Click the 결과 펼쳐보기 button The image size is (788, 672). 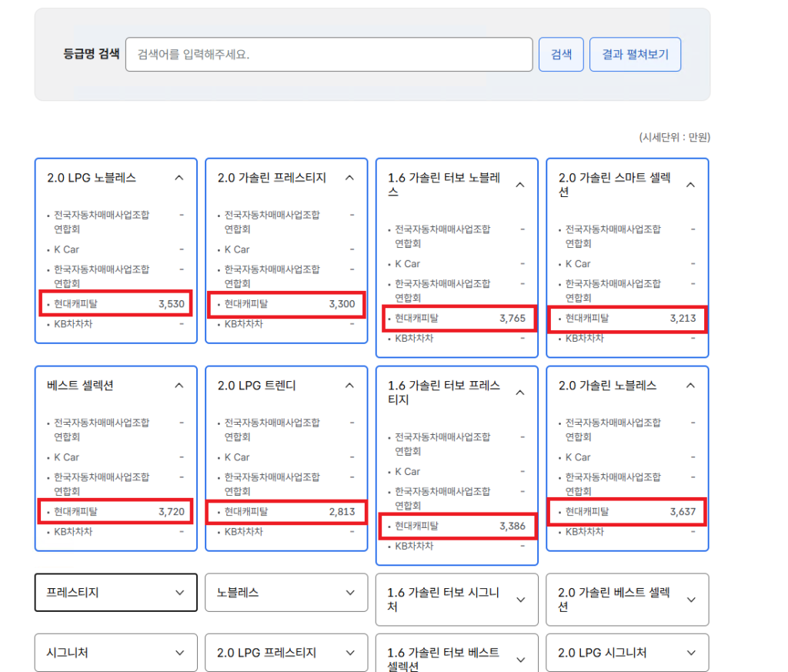(x=635, y=55)
